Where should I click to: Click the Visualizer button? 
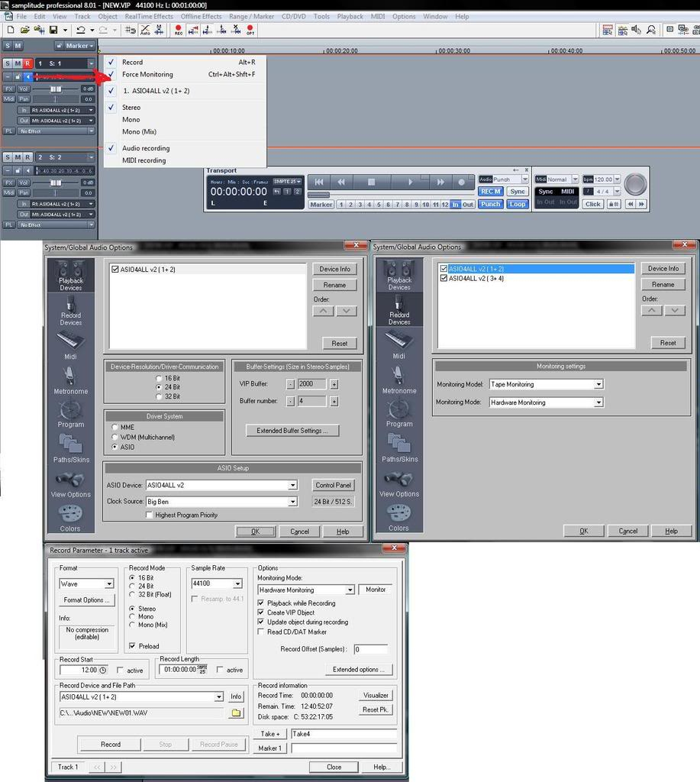pos(376,695)
